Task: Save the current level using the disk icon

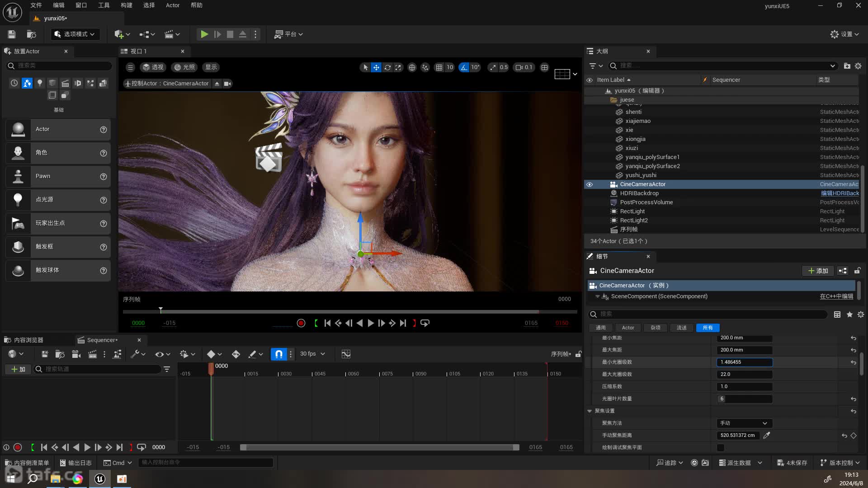Action: pyautogui.click(x=12, y=34)
